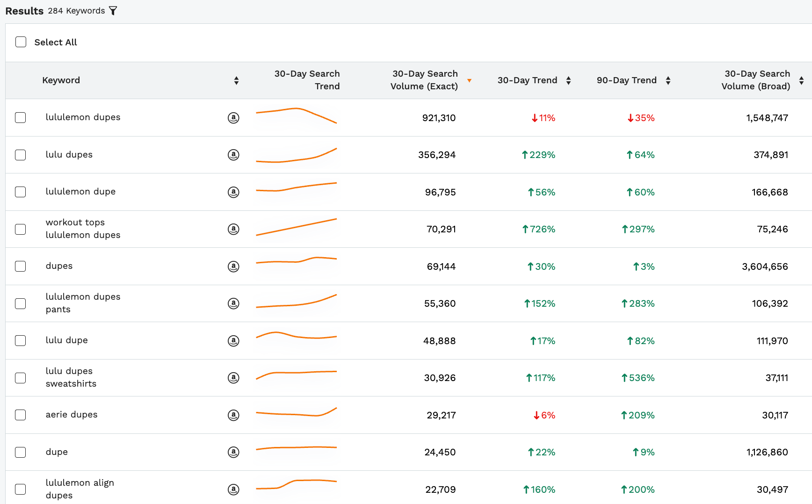Click exact volume 356,294
Image resolution: width=812 pixels, height=504 pixels.
pyautogui.click(x=437, y=155)
